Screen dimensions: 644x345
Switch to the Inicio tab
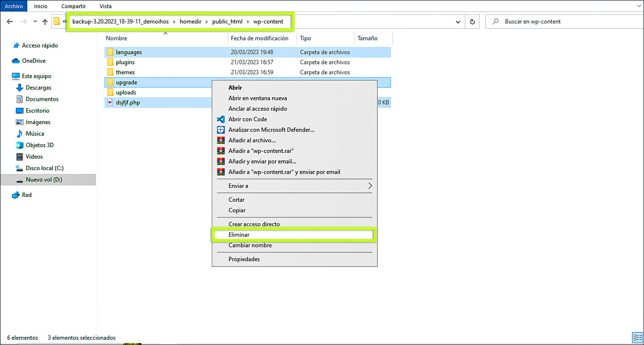(41, 6)
